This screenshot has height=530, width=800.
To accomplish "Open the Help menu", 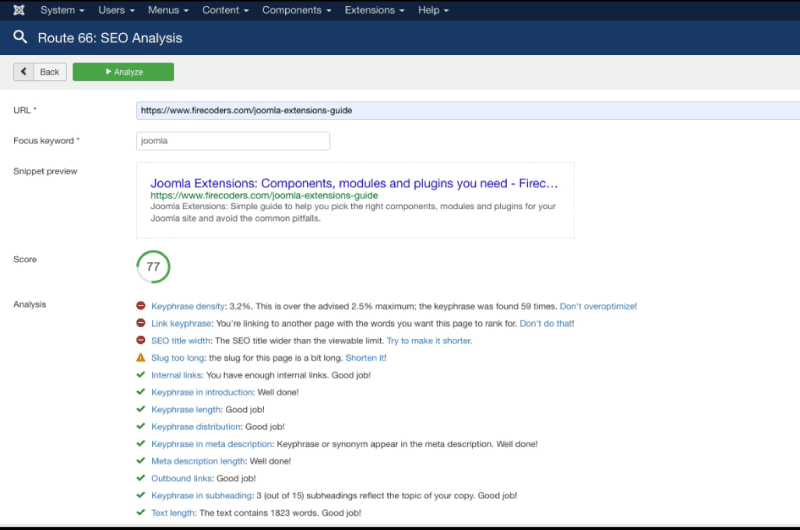I will [x=433, y=10].
